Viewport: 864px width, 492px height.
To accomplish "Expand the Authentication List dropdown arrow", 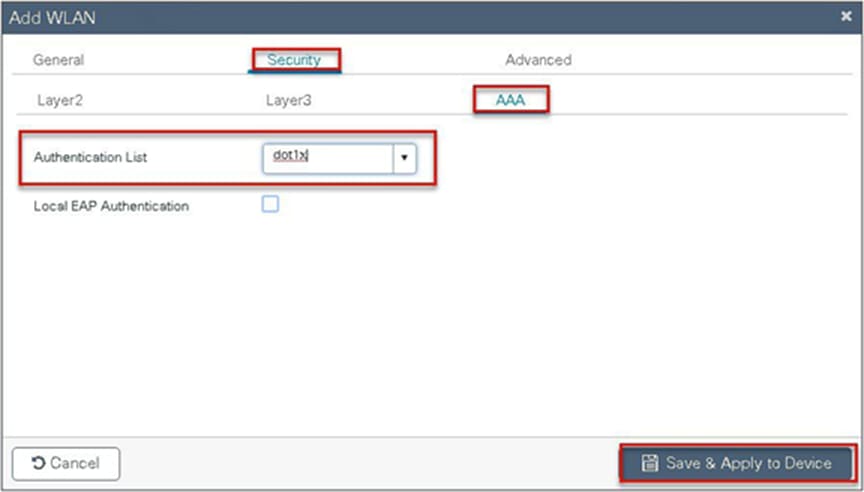I will pyautogui.click(x=404, y=159).
